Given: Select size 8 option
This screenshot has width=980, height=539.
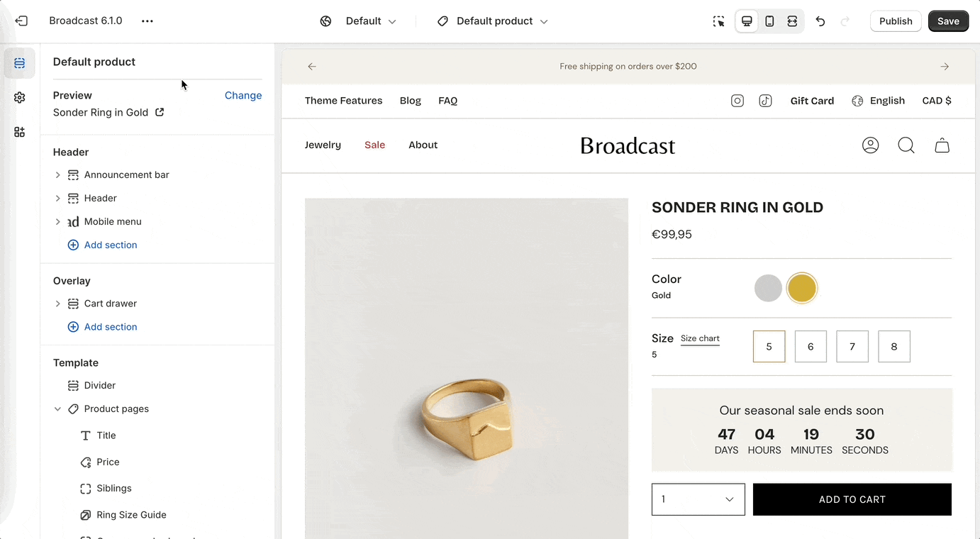Looking at the screenshot, I should tap(894, 347).
